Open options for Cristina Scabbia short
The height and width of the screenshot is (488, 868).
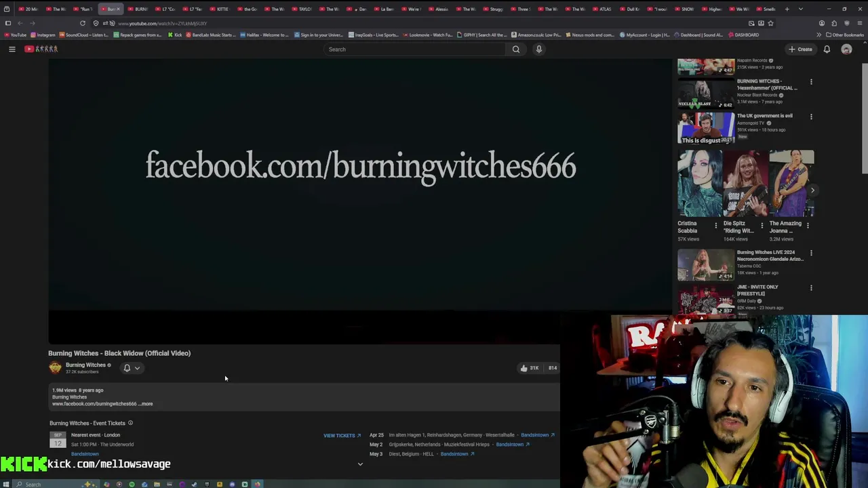(x=715, y=226)
